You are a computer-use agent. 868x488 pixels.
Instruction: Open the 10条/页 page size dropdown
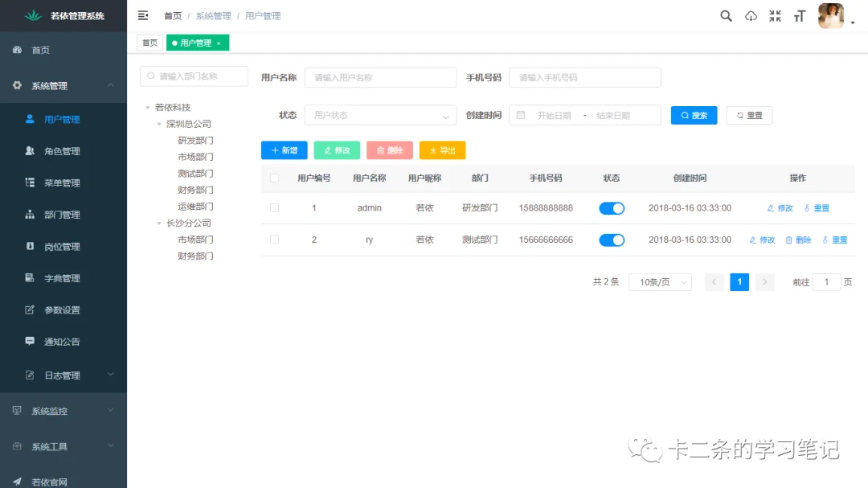pyautogui.click(x=660, y=282)
